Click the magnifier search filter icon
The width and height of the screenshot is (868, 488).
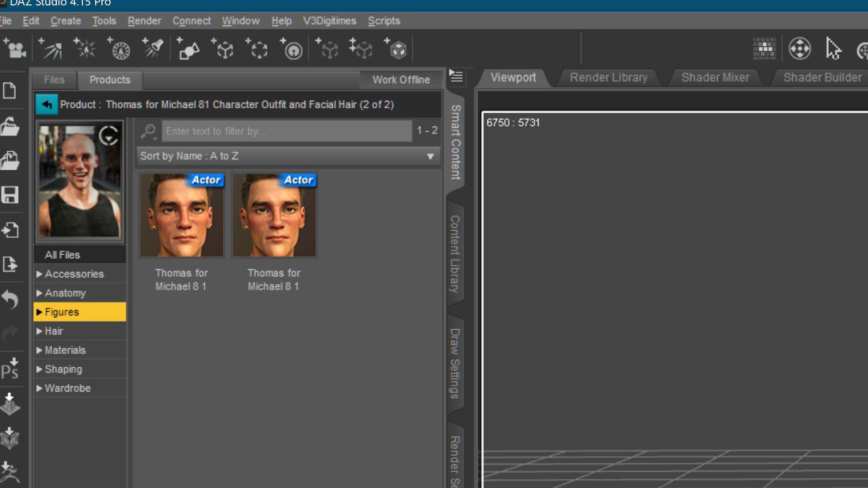tap(148, 131)
